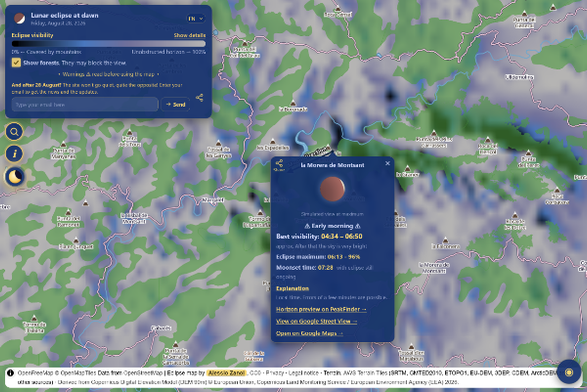Click the Cabacés town label on map
The image size is (587, 392).
click(161, 328)
